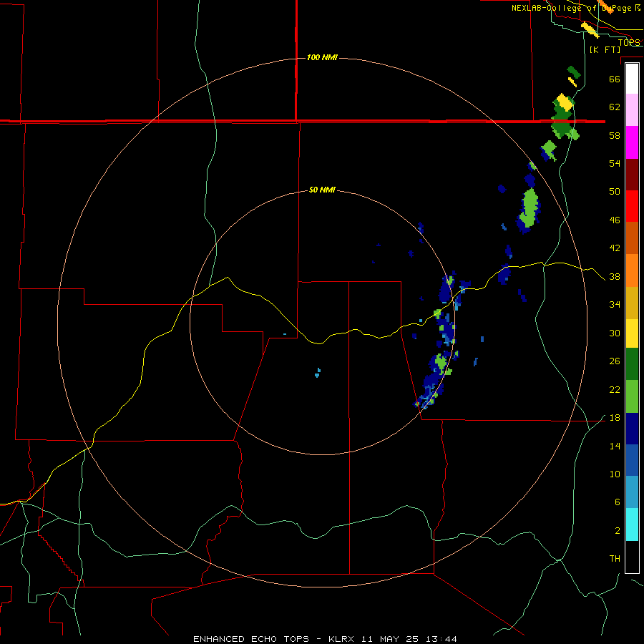This screenshot has width=644, height=644.
Task: Click the gold 38 kft legend swatch
Action: point(632,302)
